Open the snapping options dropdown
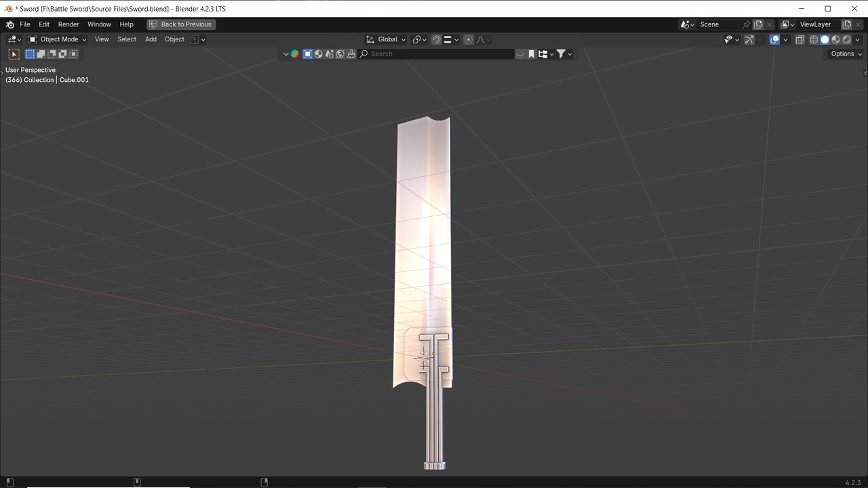The width and height of the screenshot is (868, 488). [451, 39]
